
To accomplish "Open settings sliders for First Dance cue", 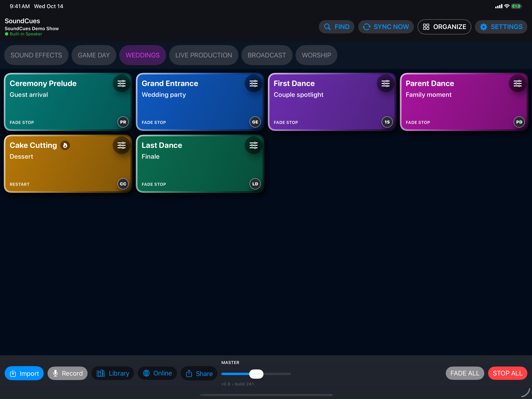I will coord(385,84).
